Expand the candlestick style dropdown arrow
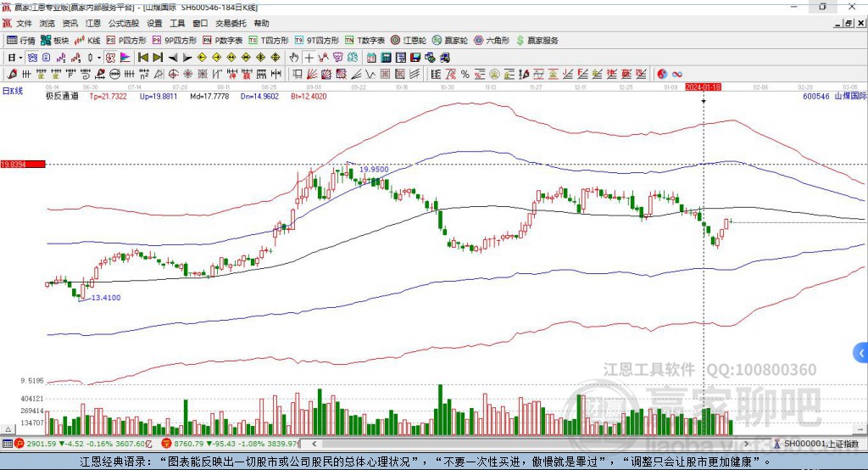The width and height of the screenshot is (868, 470). [x=99, y=58]
